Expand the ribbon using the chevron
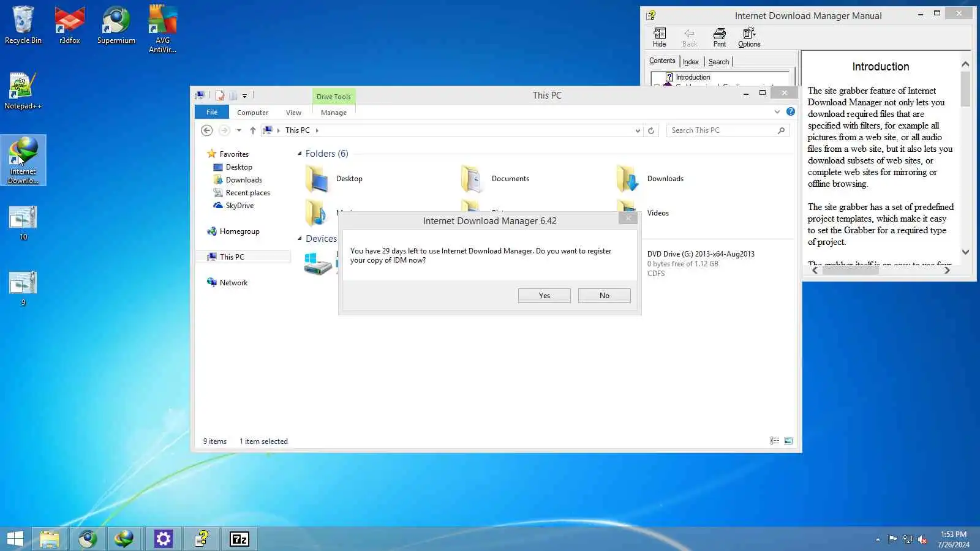Viewport: 980px width, 551px height. coord(777,111)
